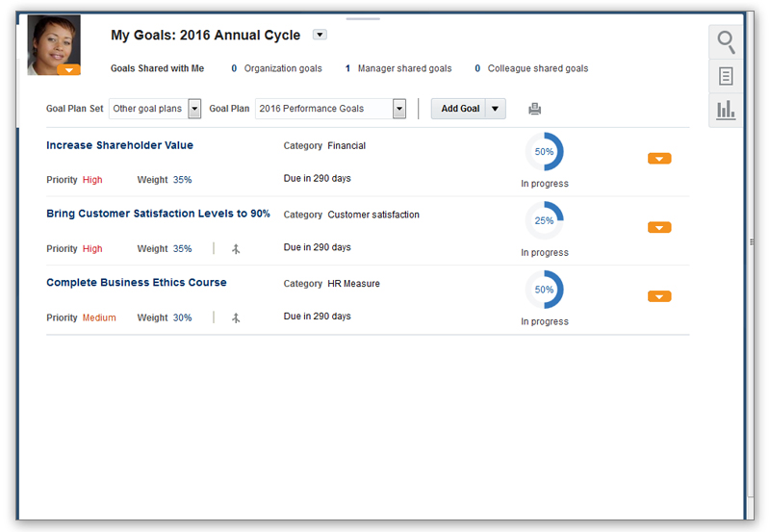
Task: Click the 25% progress ring
Action: (x=544, y=220)
